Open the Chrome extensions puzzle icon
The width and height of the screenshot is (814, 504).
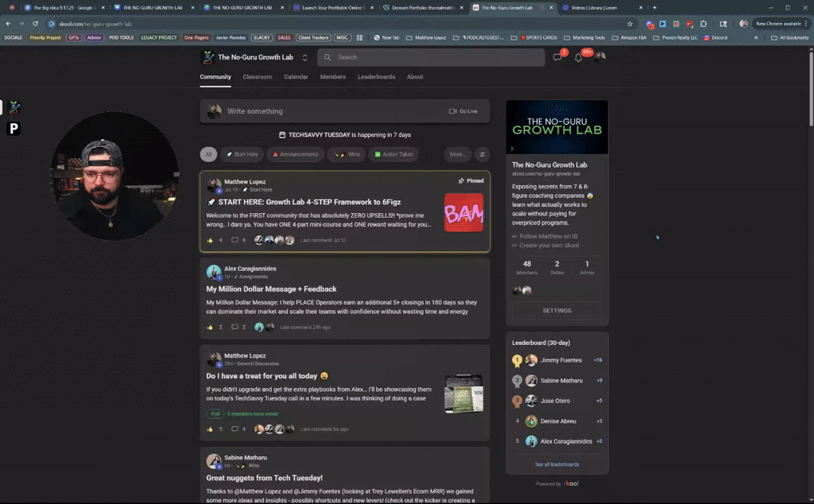click(x=704, y=24)
